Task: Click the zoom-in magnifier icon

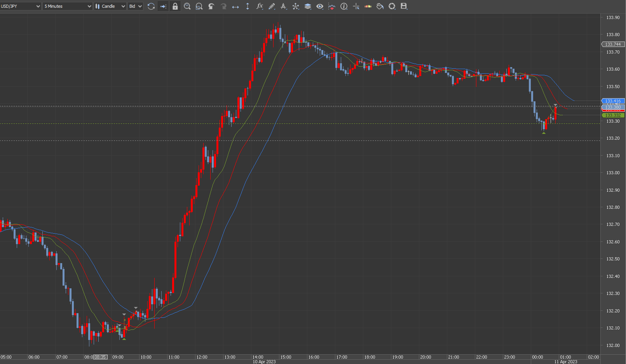Action: (187, 6)
